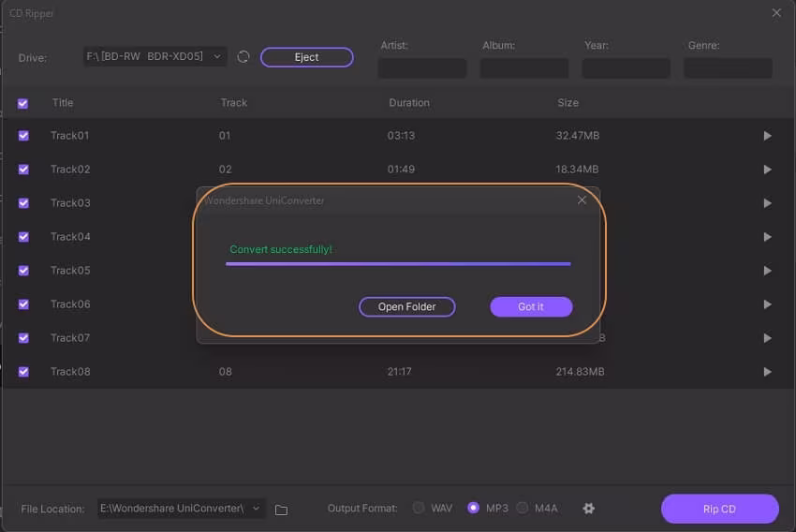This screenshot has height=532, width=796.
Task: Click the Artist input field
Action: pyautogui.click(x=422, y=68)
